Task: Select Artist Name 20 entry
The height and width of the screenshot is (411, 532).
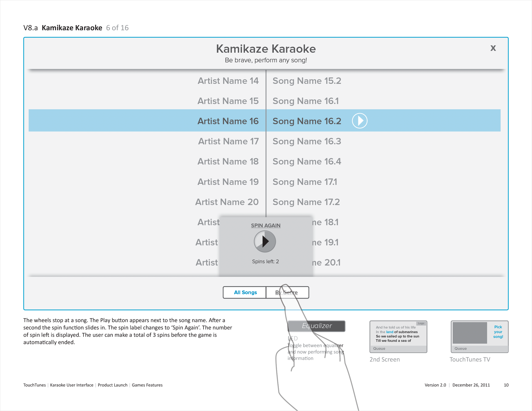Action: [x=227, y=202]
